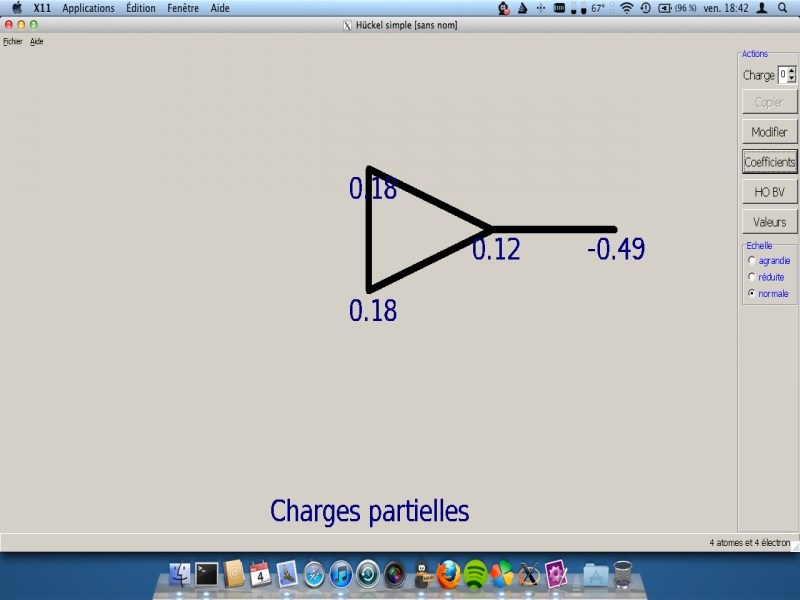This screenshot has width=800, height=600.
Task: Click the Spotlight magnifier icon
Action: [781, 8]
